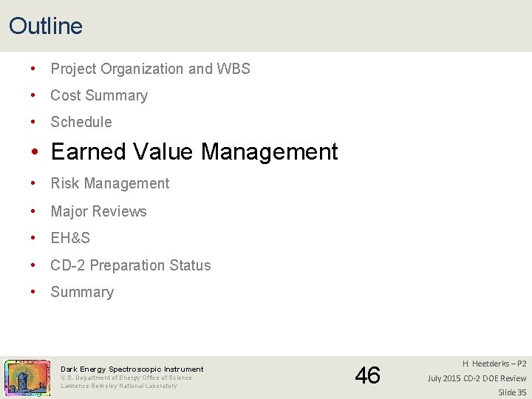Select the Major Reviews bullet text
Viewport: 532px width, 399px height.
[98, 211]
